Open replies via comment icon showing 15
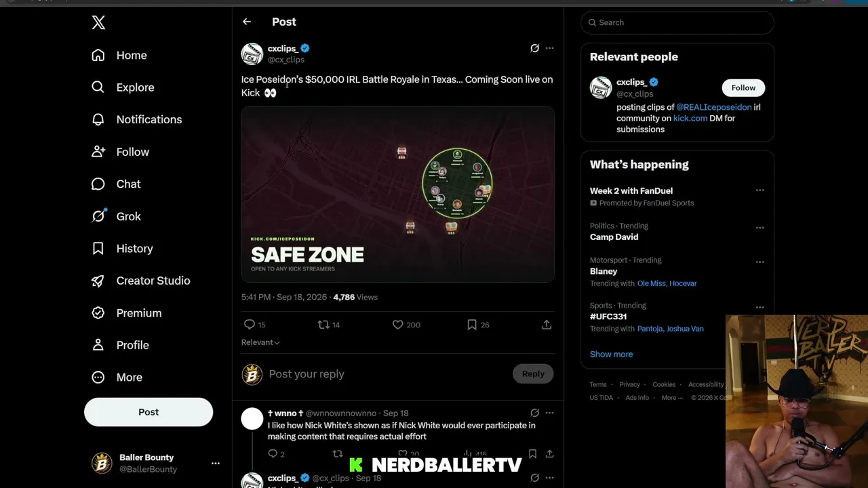The width and height of the screenshot is (868, 488). click(x=250, y=325)
